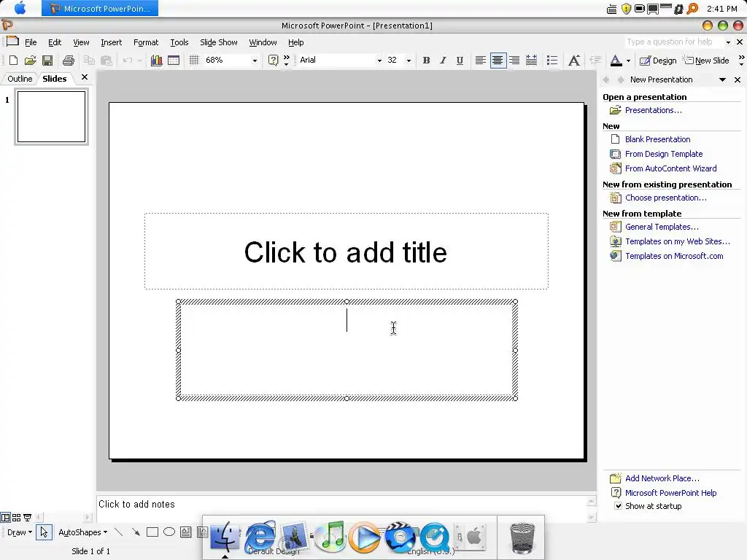Toggle Underline formatting
Image resolution: width=747 pixels, height=560 pixels.
point(460,61)
